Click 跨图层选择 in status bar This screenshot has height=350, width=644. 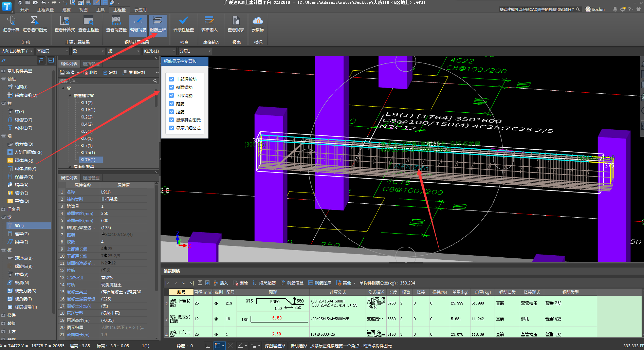coord(275,346)
